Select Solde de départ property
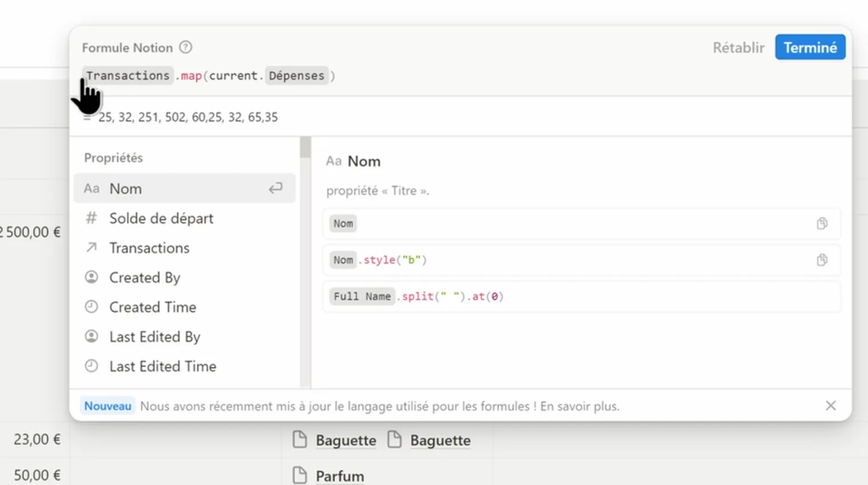868x485 pixels. pos(184,218)
